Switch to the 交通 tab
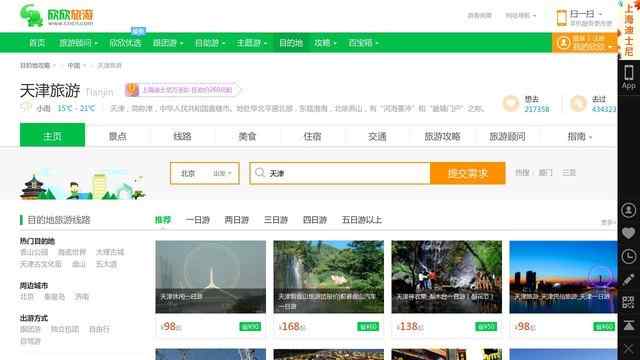Screen dimensions: 640x360 (377, 136)
